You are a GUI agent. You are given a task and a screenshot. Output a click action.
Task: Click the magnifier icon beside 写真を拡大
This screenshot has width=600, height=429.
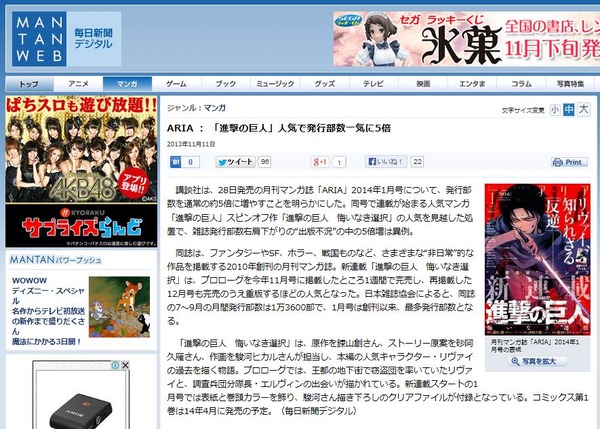(x=515, y=361)
